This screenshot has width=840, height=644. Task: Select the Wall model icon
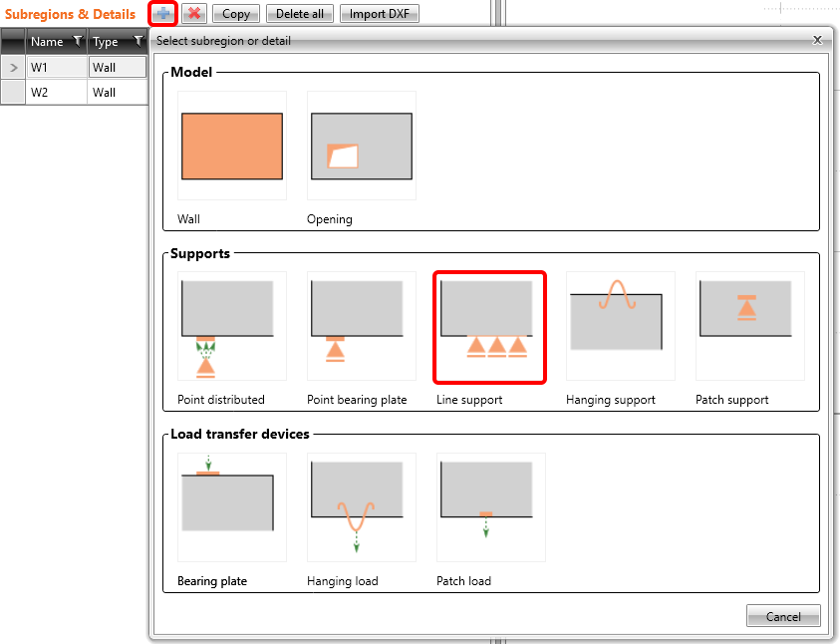(x=231, y=146)
